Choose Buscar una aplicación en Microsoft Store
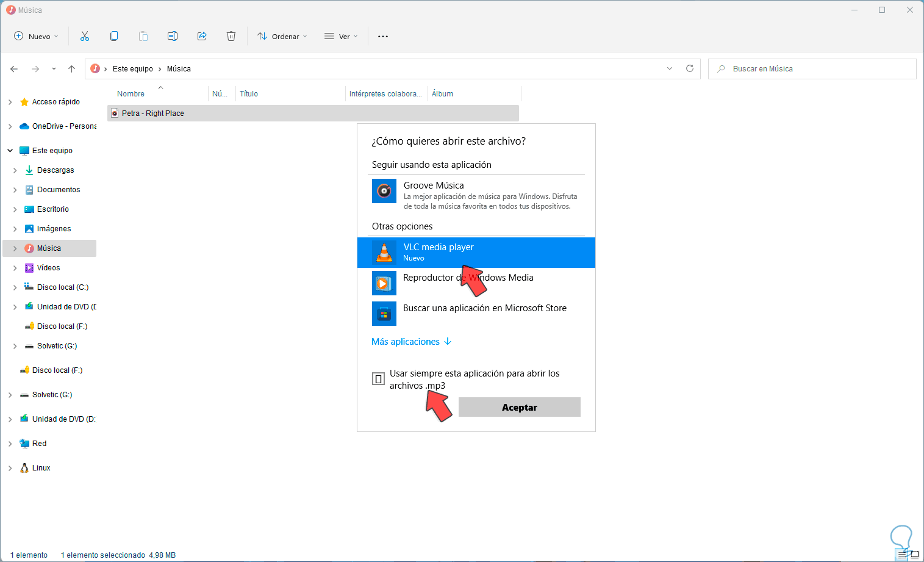This screenshot has height=562, width=924. click(x=476, y=314)
